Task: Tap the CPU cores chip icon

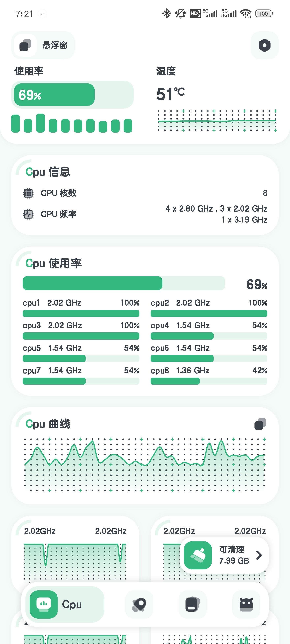Action: (x=28, y=193)
